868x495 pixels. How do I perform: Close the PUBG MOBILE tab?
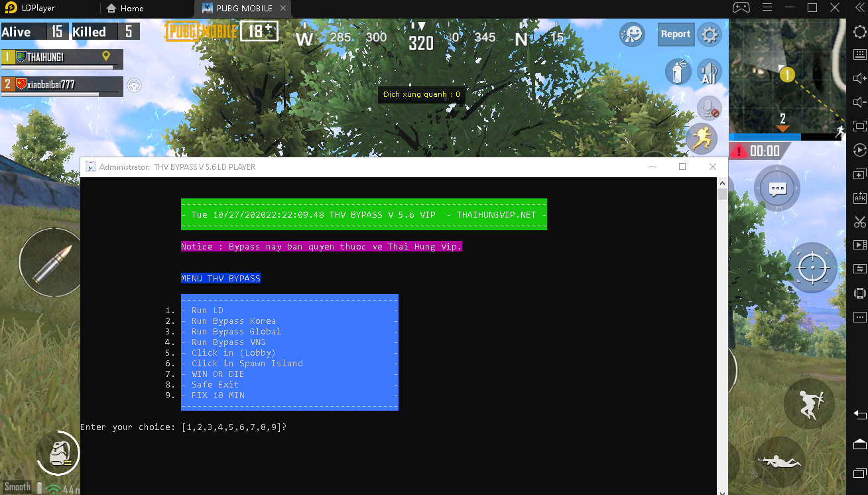coord(283,8)
